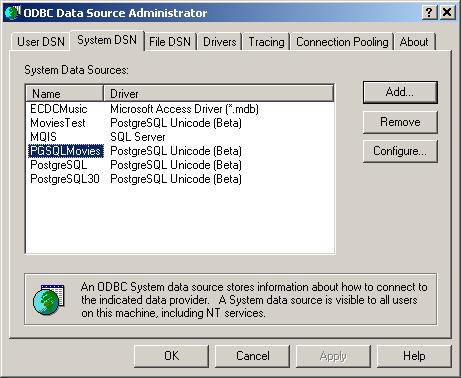Select the ECDCMusic data source
461x378 pixels.
click(59, 109)
